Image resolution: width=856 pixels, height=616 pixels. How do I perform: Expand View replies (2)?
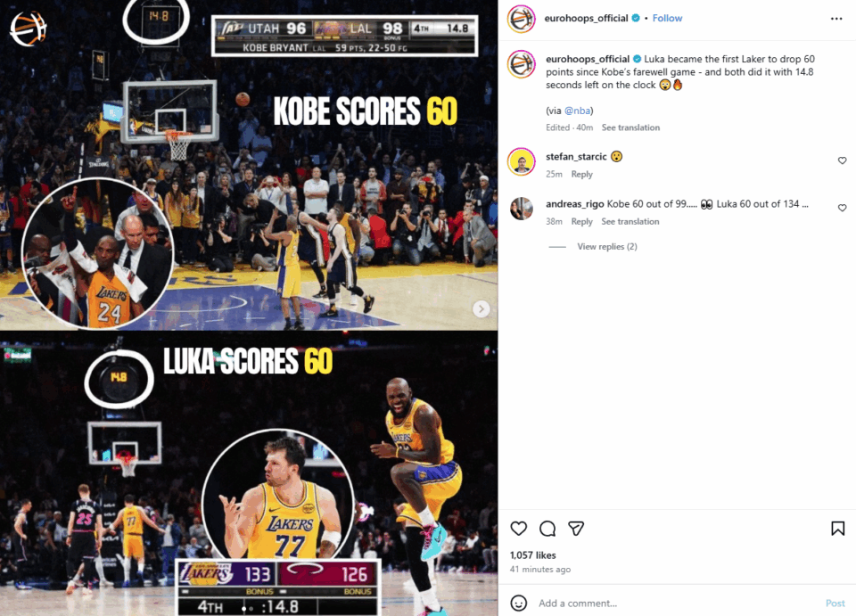point(607,247)
